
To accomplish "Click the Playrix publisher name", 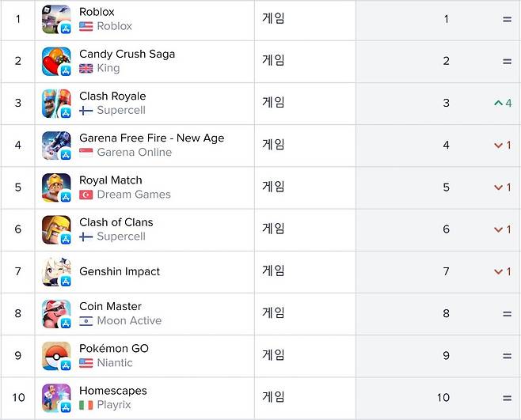I will [x=116, y=404].
